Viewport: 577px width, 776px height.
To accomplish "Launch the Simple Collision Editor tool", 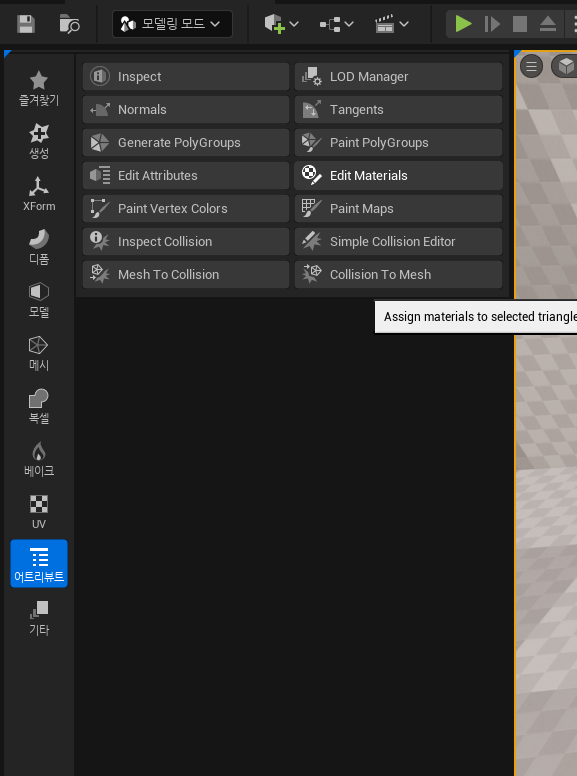I will 398,242.
